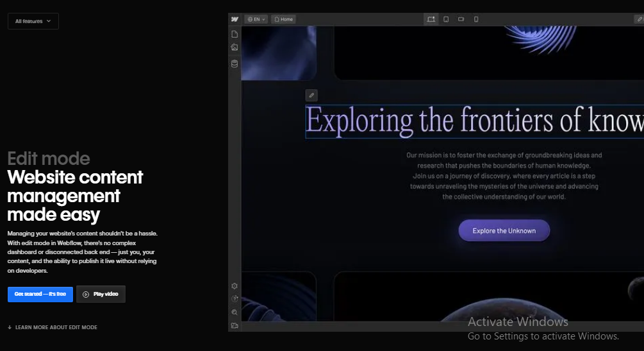Click the 'Managing your website's content' paragraph
Image resolution: width=644 pixels, height=351 pixels.
point(83,252)
